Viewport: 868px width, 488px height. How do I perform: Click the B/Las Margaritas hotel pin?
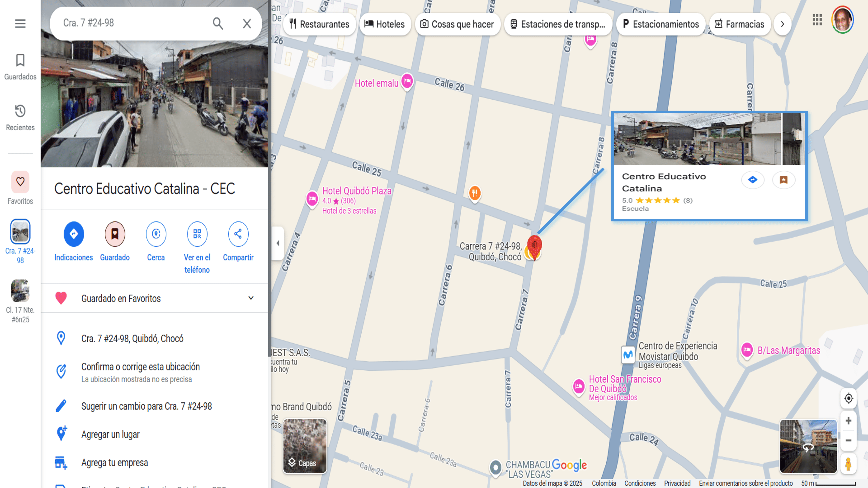click(x=747, y=350)
